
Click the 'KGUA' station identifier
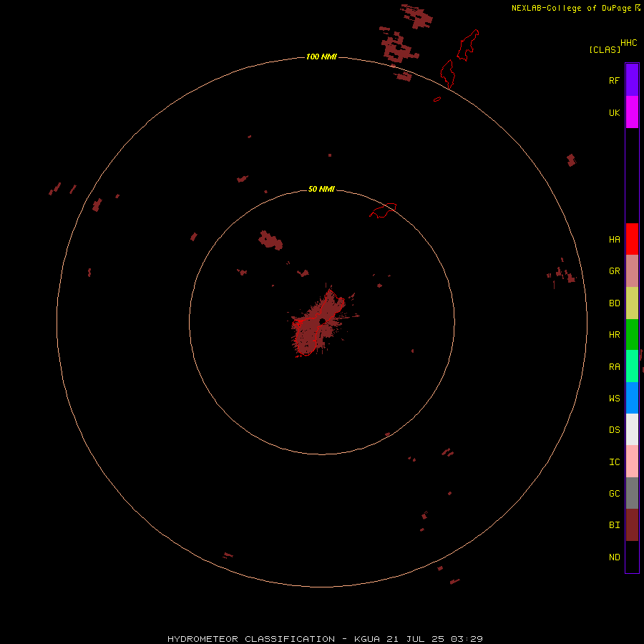[367, 639]
